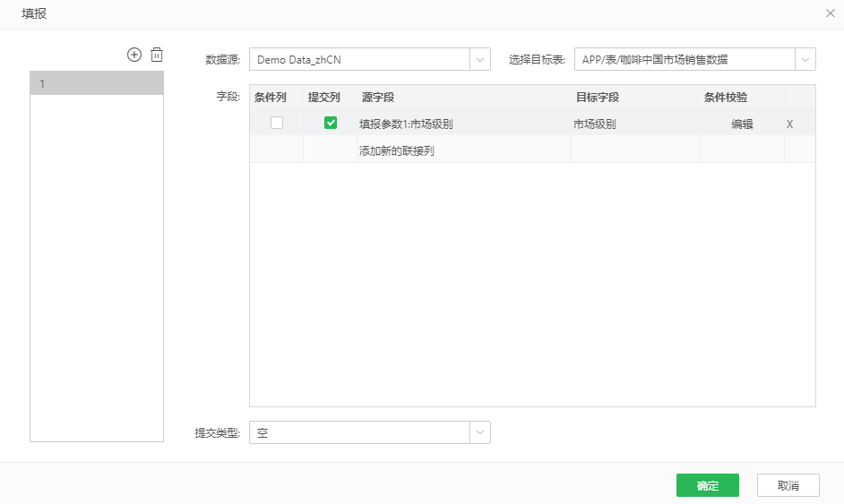The width and height of the screenshot is (844, 504).
Task: Click target field 市场级别 cell
Action: click(635, 124)
